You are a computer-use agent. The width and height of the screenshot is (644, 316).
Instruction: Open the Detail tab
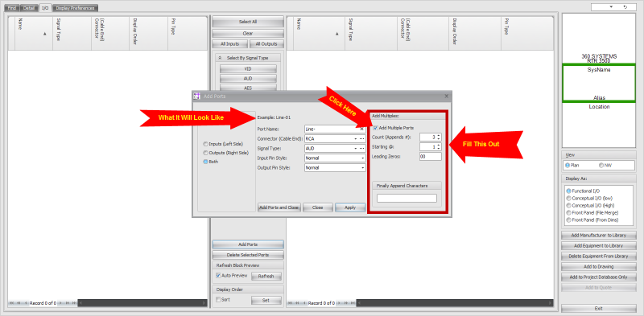pyautogui.click(x=28, y=8)
